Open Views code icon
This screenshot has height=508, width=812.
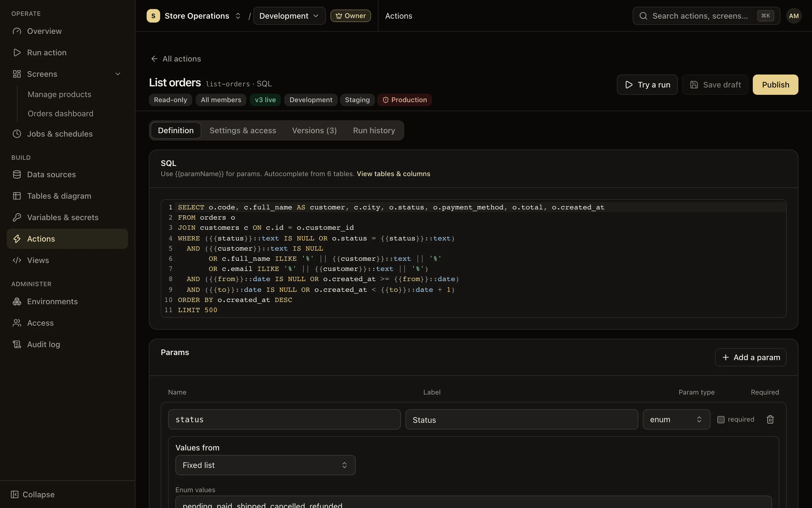(x=17, y=260)
